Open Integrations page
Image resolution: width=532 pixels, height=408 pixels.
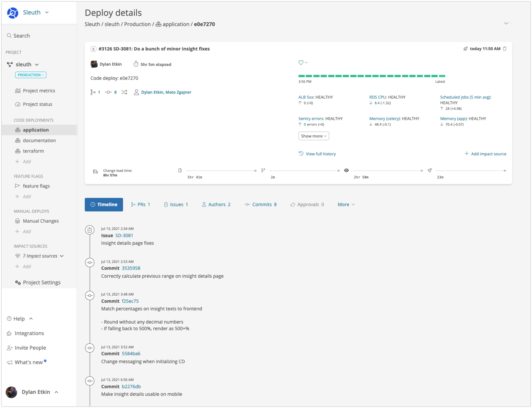pos(25,333)
